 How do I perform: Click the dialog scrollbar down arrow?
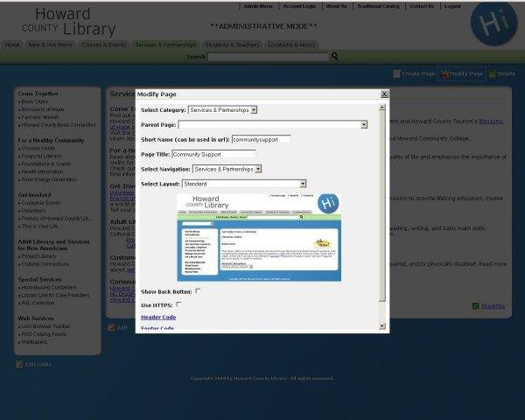[382, 325]
